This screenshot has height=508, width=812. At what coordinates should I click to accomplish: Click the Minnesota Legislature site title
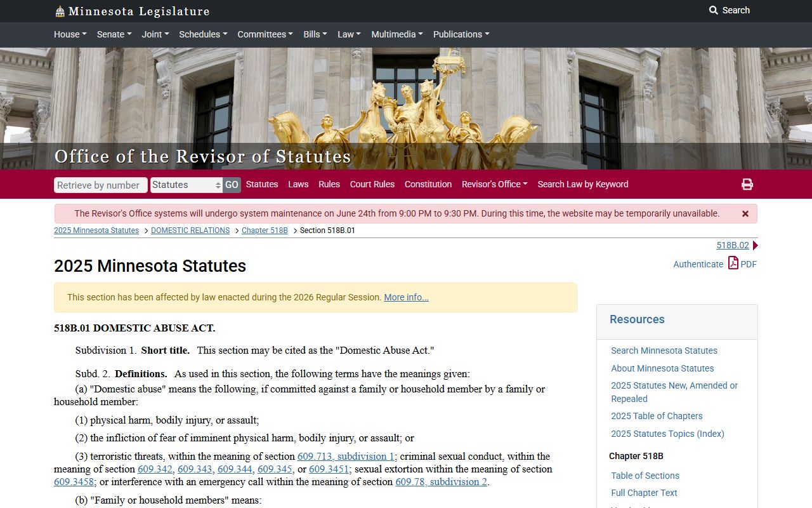[139, 11]
